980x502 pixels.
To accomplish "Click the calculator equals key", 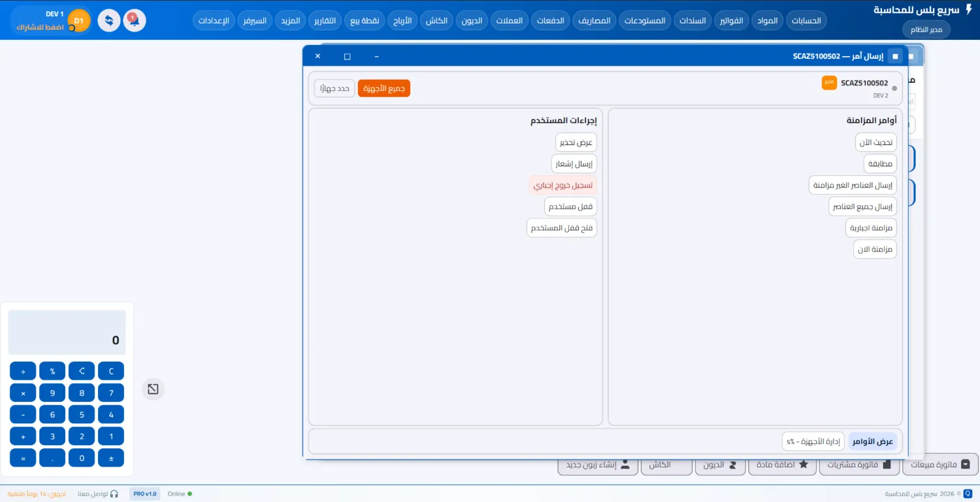I will [x=23, y=458].
